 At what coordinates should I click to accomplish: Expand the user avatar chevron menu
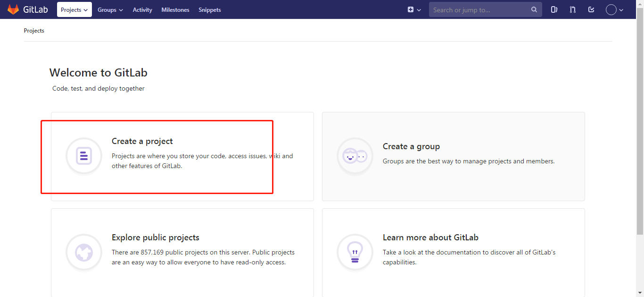click(x=621, y=9)
